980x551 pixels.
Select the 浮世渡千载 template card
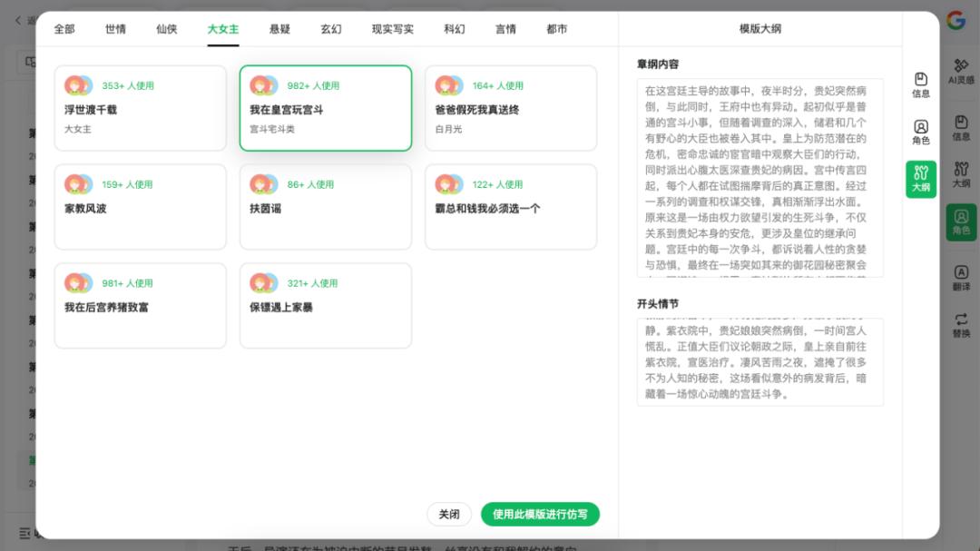(141, 108)
